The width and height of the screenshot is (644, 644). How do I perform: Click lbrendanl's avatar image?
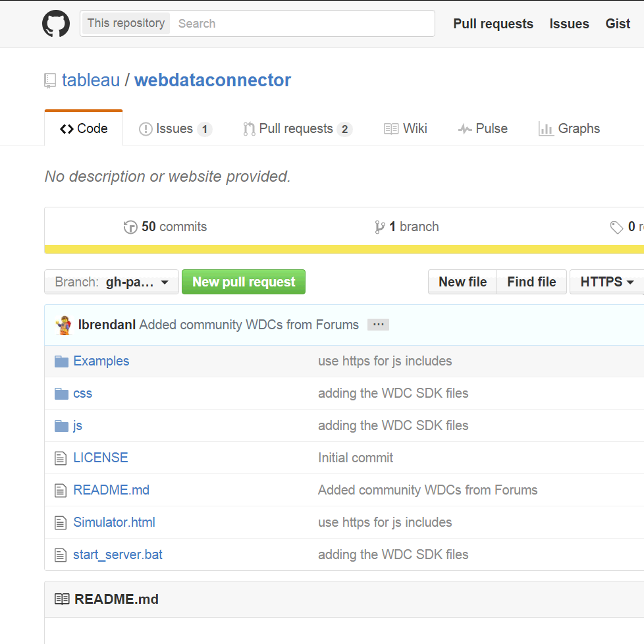64,325
